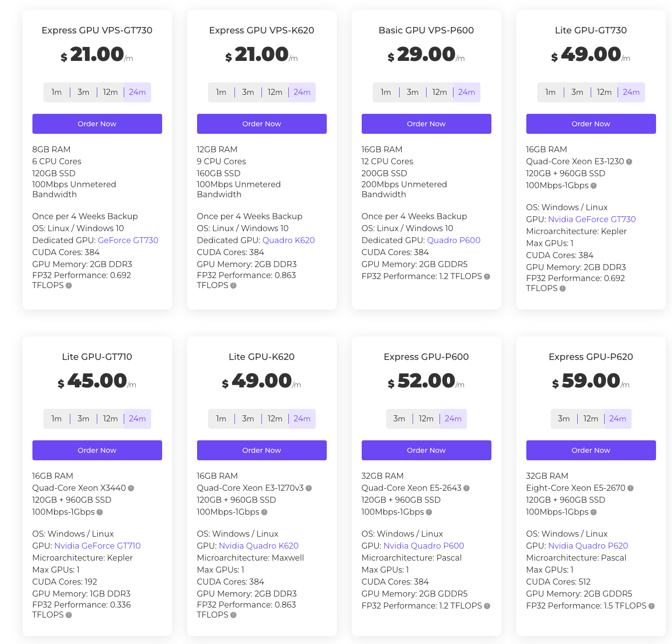Select 3m billing period on Basic GPU VPS-P600

click(413, 92)
